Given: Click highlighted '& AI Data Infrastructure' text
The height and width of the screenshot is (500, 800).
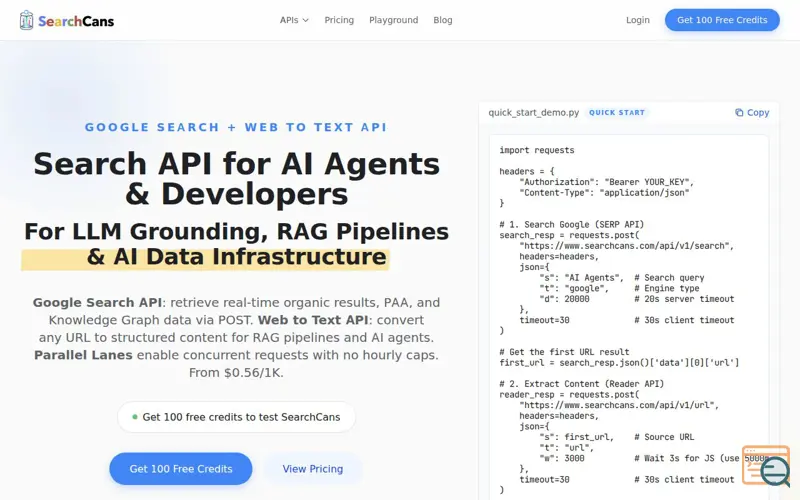Looking at the screenshot, I should pyautogui.click(x=236, y=257).
